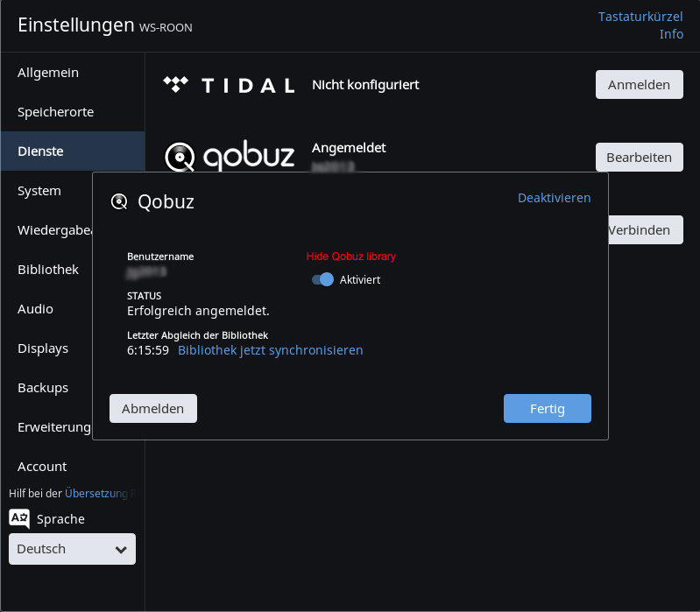This screenshot has width=700, height=612.
Task: Click the Abmelden button
Action: click(153, 409)
